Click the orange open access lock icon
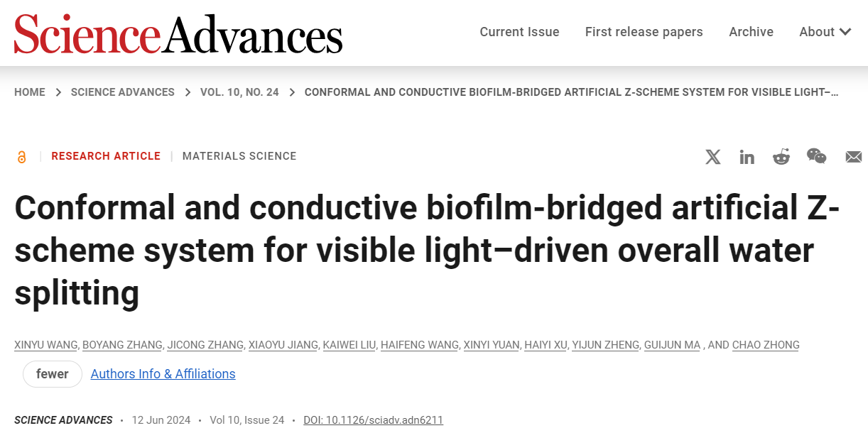 [x=22, y=157]
